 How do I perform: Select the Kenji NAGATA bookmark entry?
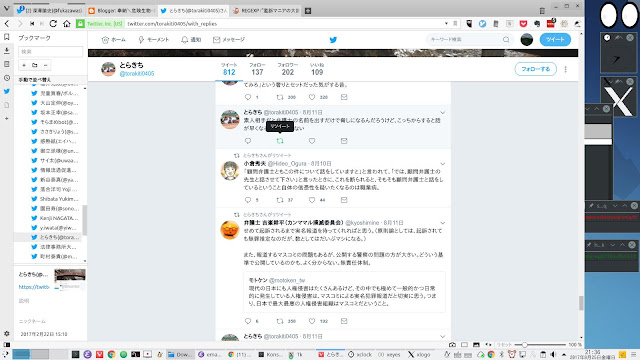coord(55,218)
